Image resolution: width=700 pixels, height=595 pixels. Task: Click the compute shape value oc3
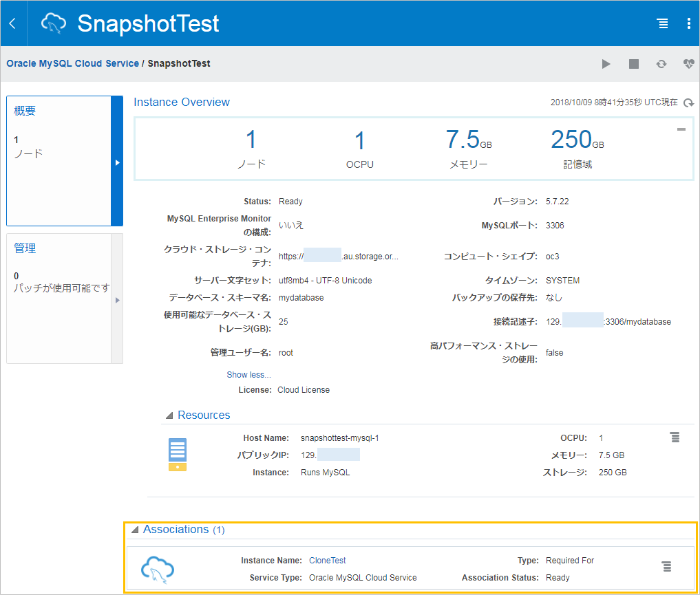552,257
